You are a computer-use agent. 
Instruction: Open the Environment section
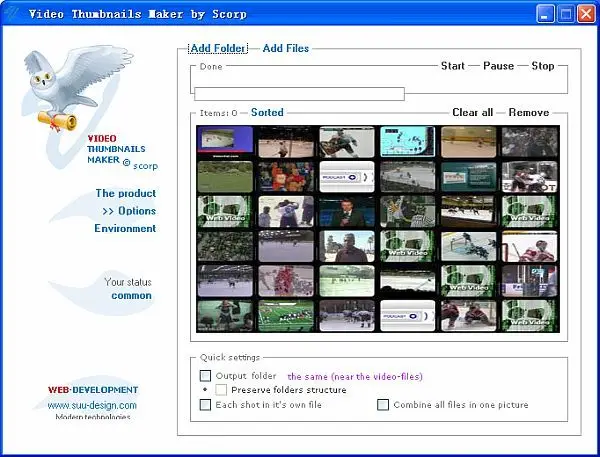(125, 228)
